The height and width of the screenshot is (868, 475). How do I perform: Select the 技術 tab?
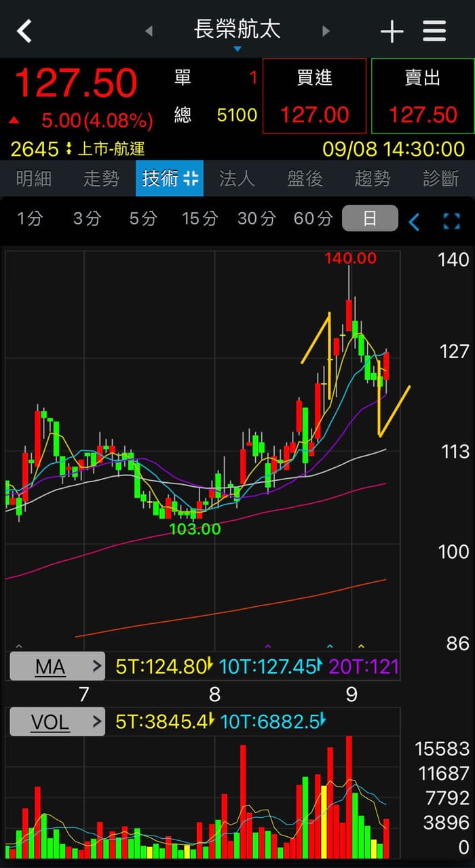pos(170,178)
